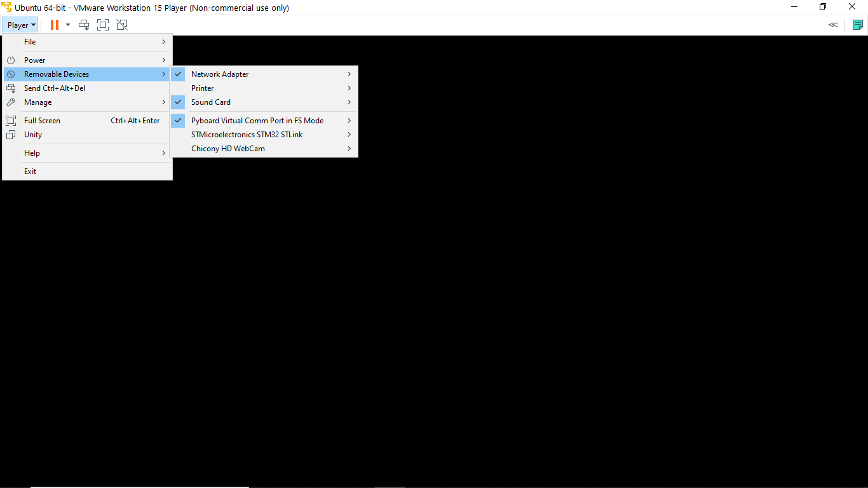The image size is (868, 488).
Task: Click the Player menu button
Action: coord(20,25)
